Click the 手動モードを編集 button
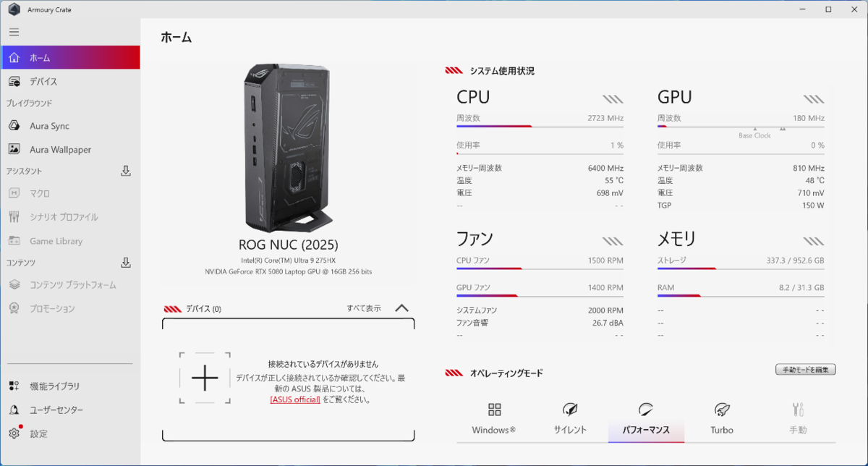 (x=805, y=370)
